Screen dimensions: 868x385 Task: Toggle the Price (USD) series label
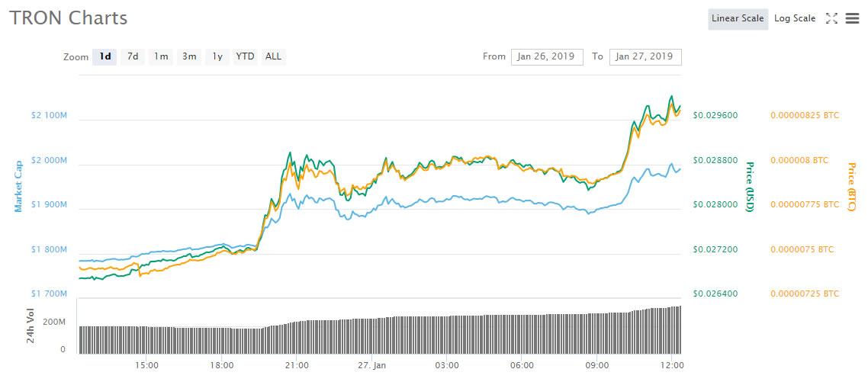(x=750, y=186)
